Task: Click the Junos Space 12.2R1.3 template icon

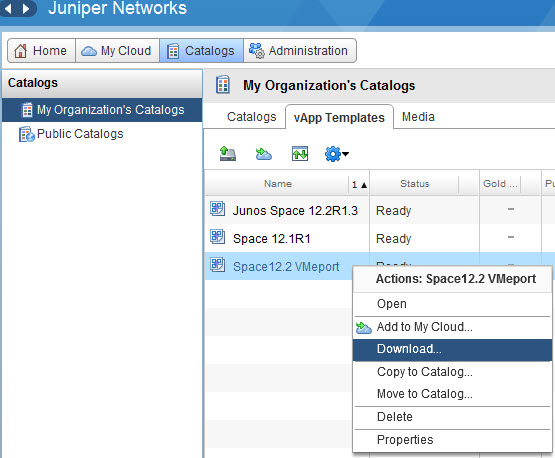Action: click(217, 208)
